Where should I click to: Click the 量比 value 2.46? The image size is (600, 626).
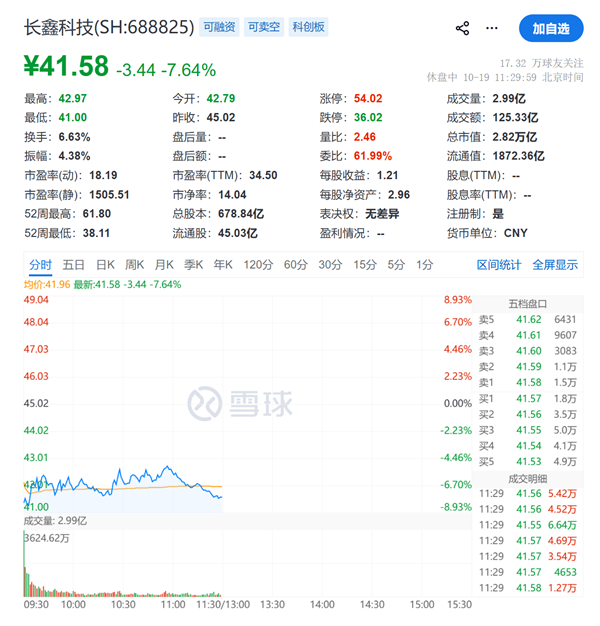(x=364, y=137)
